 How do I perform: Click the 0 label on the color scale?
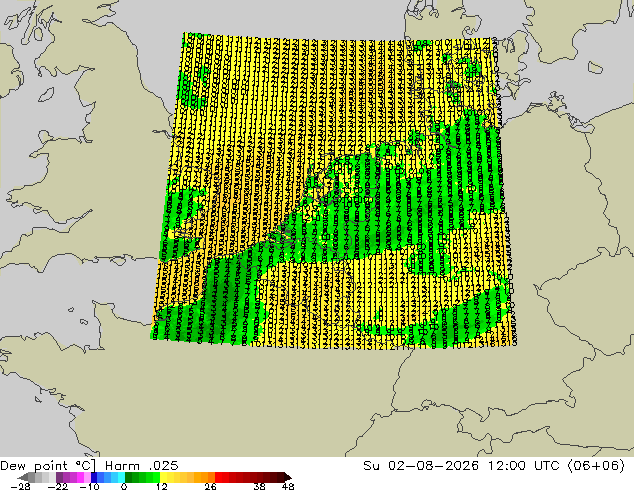124,486
